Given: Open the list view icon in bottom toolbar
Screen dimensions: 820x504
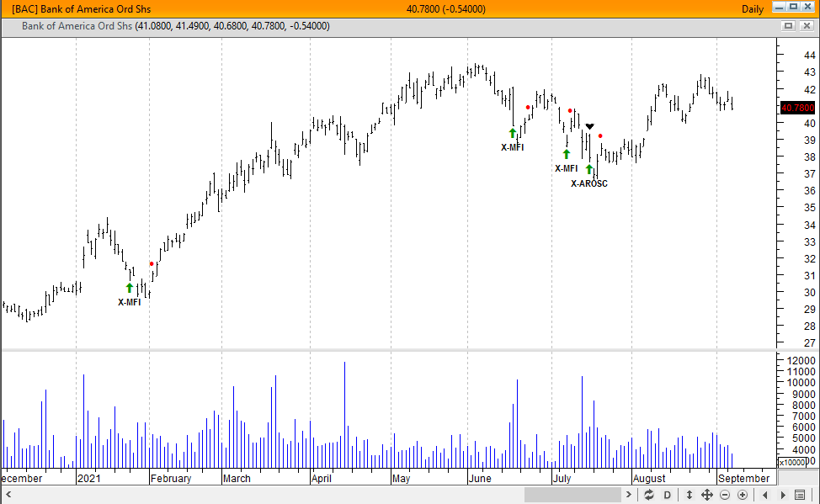Looking at the screenshot, I should tap(800, 495).
